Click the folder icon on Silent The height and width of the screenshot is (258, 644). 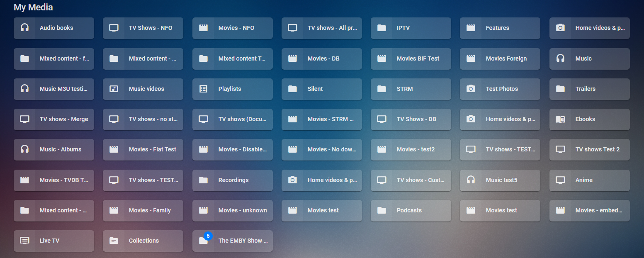click(x=292, y=89)
